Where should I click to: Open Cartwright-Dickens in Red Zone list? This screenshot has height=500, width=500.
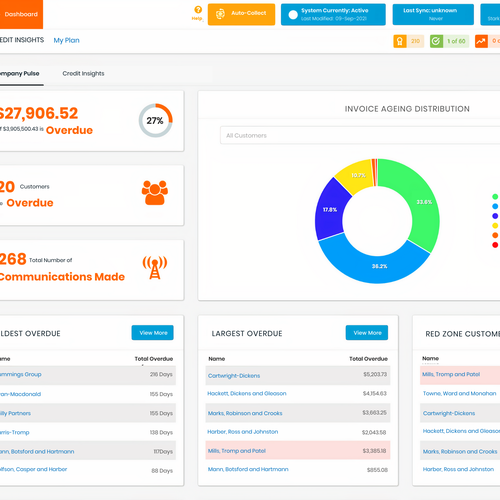(x=449, y=413)
